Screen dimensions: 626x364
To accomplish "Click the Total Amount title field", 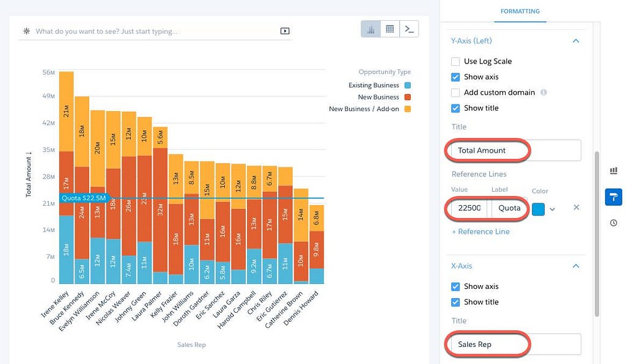I will click(514, 150).
